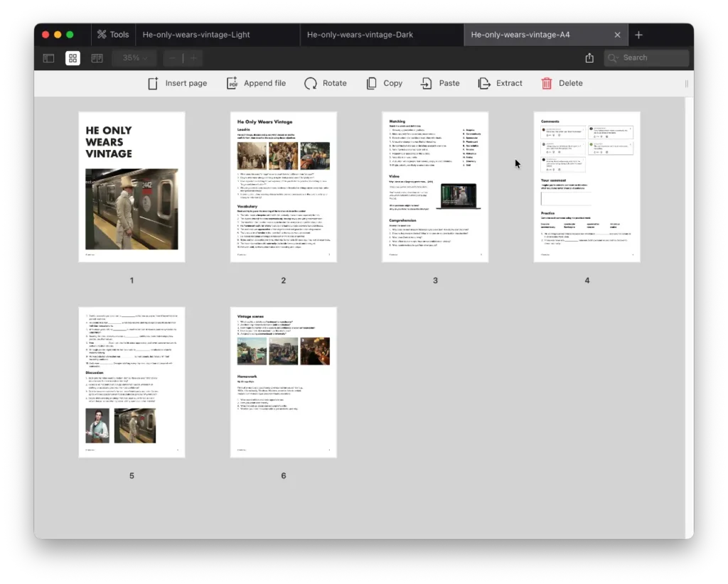728x584 pixels.
Task: Switch to He-only-wears-vintage-Light tab
Action: 196,35
